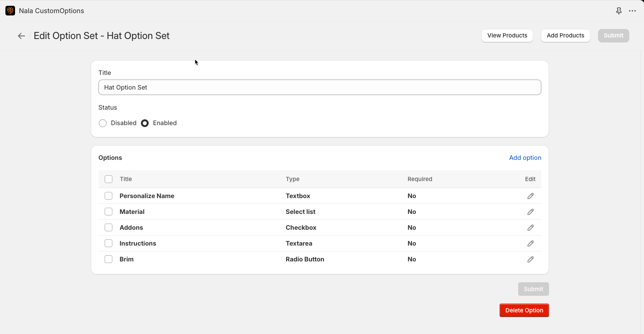Click the pin app icon
Image resolution: width=644 pixels, height=334 pixels.
point(619,11)
